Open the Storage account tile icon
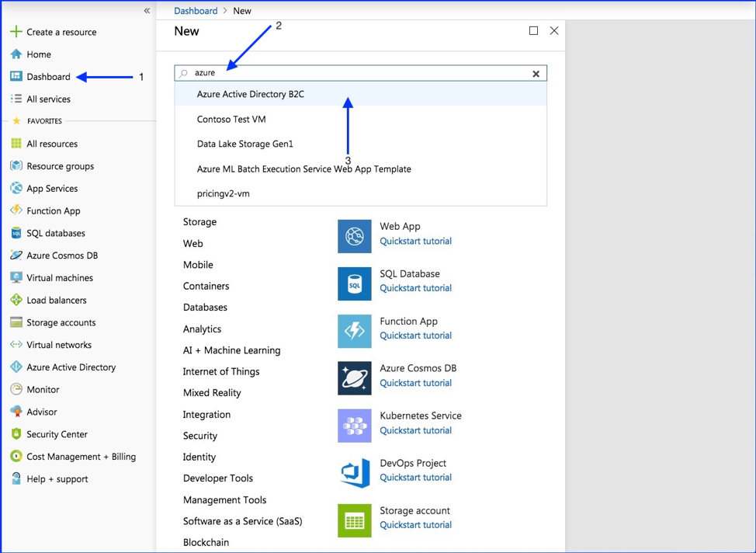Viewport: 756px width, 553px height. pos(355,520)
